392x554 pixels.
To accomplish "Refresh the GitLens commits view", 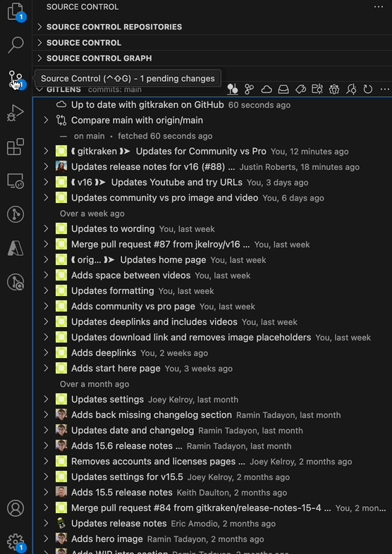I will pos(368,90).
